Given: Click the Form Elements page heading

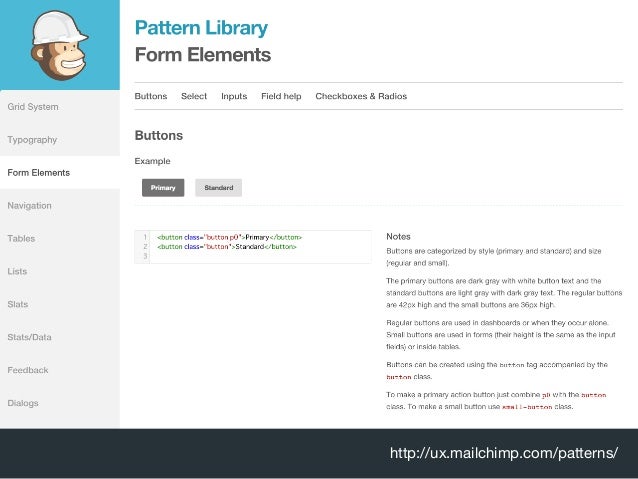Looking at the screenshot, I should click(x=203, y=55).
